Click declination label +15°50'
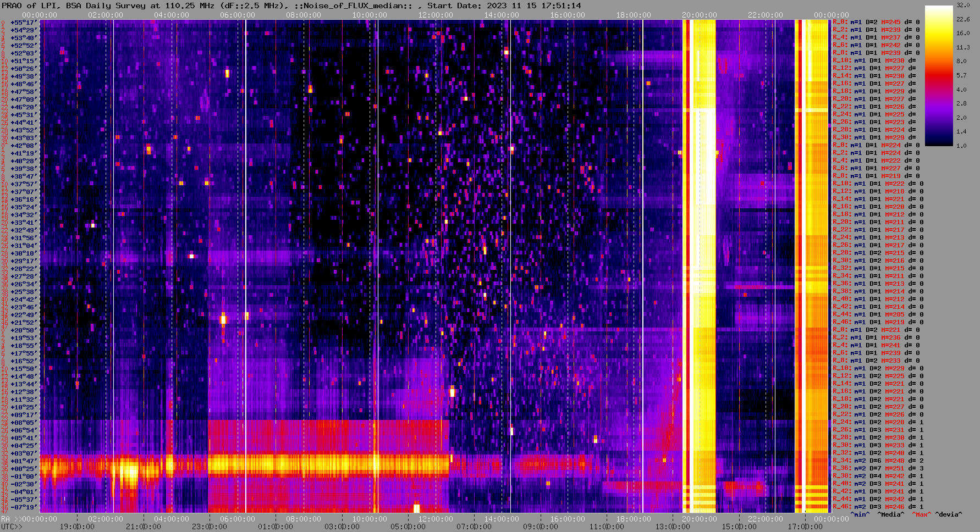The image size is (980, 532). pyautogui.click(x=23, y=369)
